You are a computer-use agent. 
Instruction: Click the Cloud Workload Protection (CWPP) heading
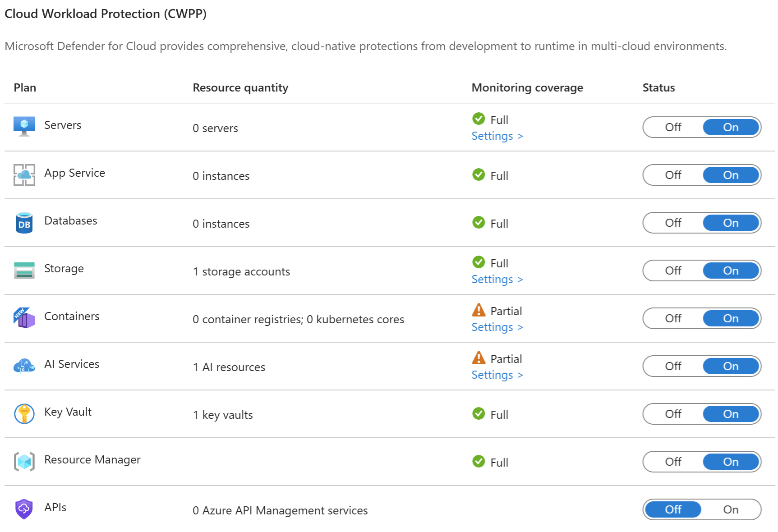pos(106,14)
